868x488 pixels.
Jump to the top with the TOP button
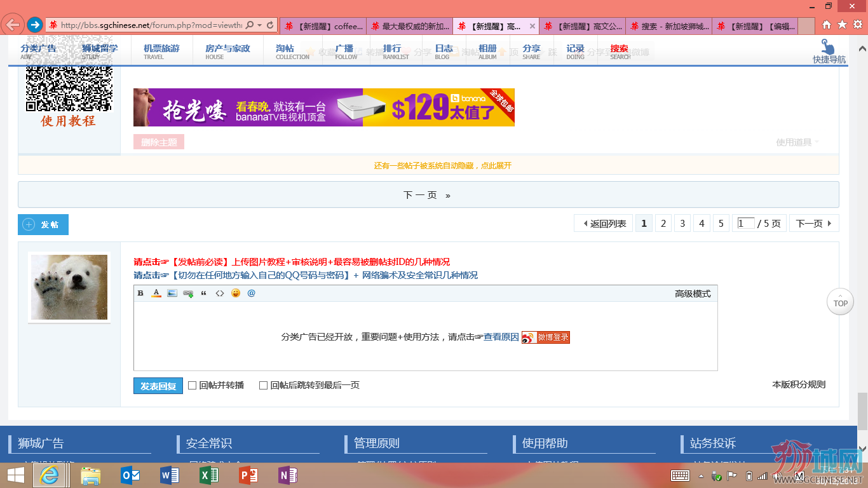click(840, 301)
